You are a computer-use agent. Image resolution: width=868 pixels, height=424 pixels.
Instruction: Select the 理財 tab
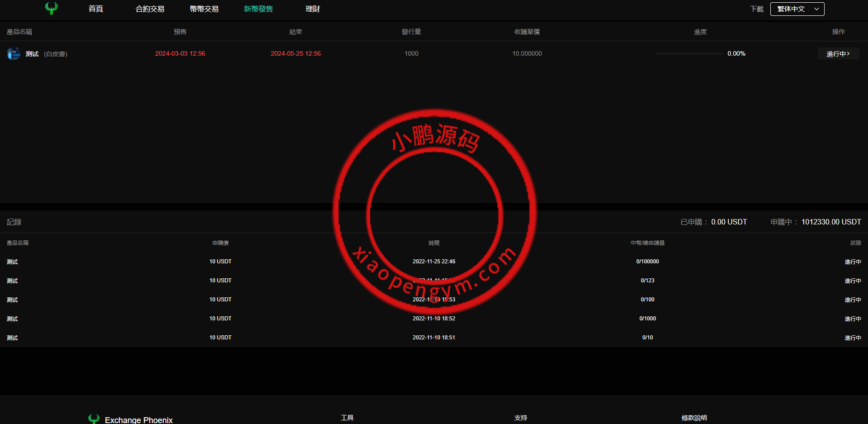point(312,9)
